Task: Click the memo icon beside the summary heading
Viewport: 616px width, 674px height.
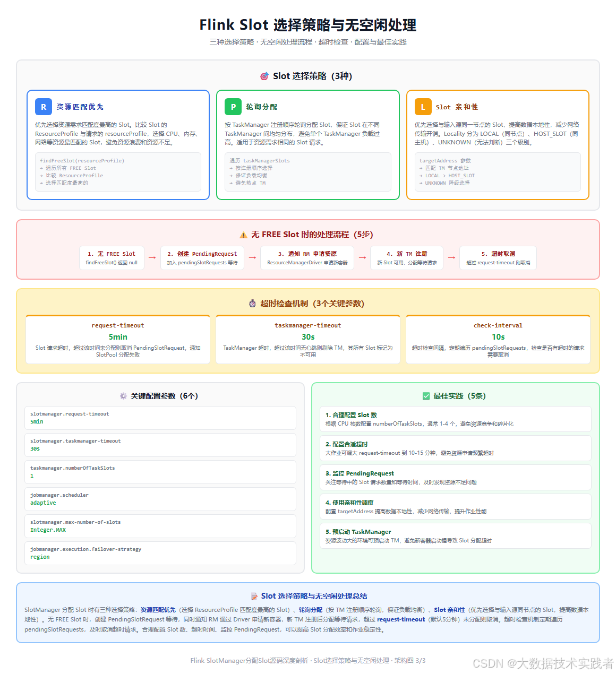Action: tap(254, 596)
